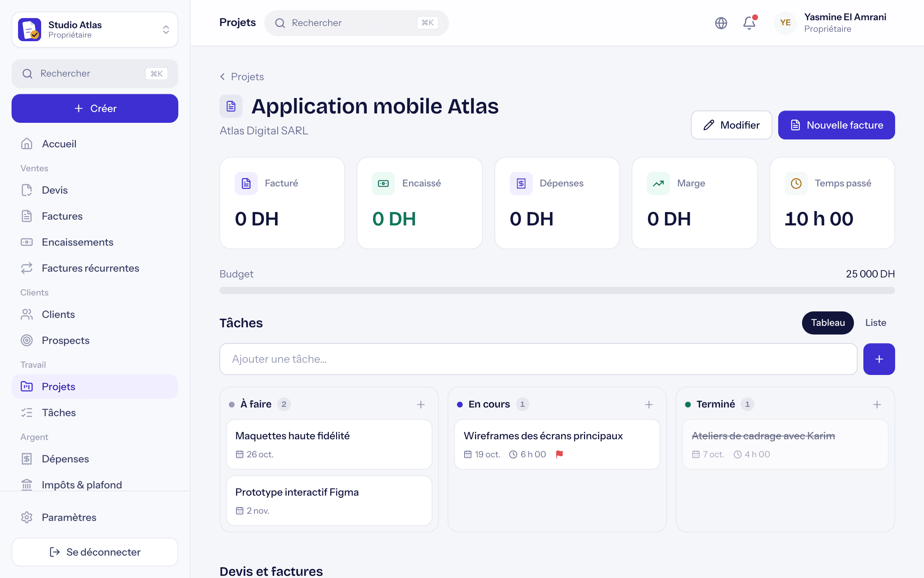
Task: Click the Studio Atlas logo icon
Action: tap(29, 29)
